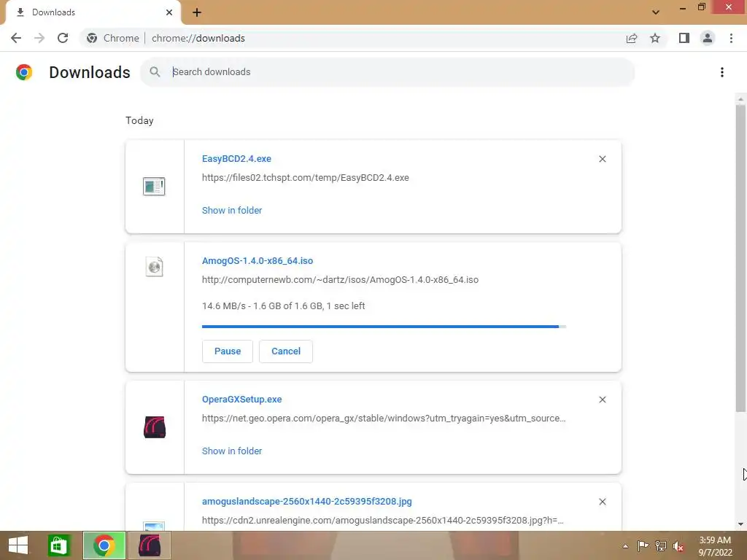This screenshot has height=560, width=747.
Task: Click the search magnifier icon
Action: (x=155, y=72)
